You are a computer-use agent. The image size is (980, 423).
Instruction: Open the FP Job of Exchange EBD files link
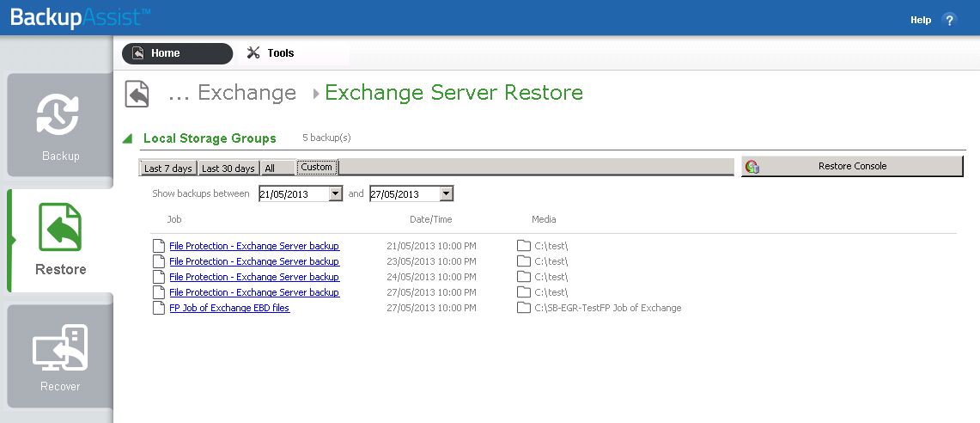[229, 308]
